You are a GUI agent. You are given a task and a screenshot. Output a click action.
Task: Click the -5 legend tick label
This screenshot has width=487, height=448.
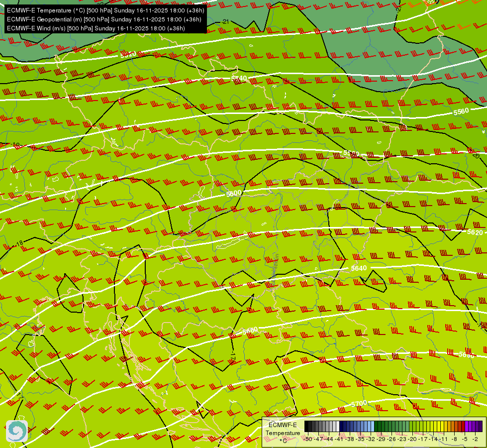tap(465, 439)
